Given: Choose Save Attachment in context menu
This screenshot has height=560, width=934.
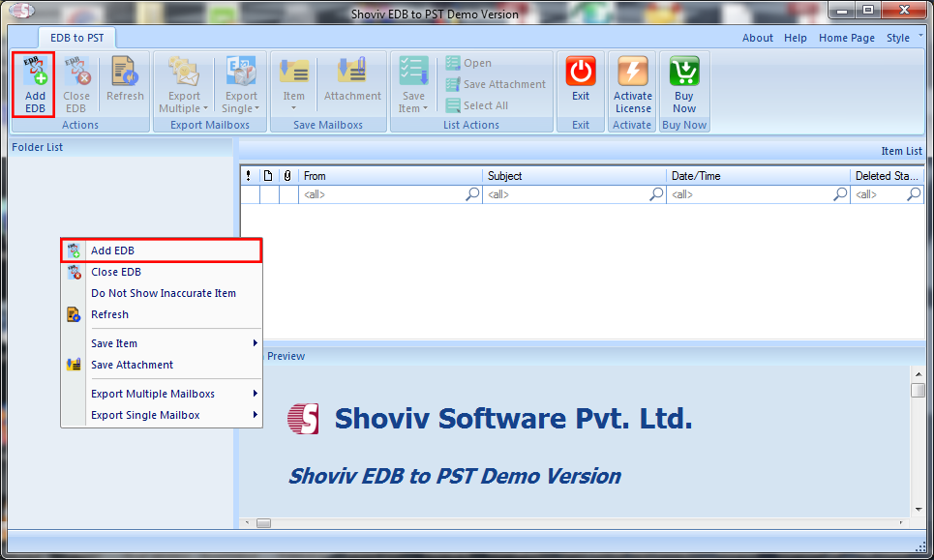Looking at the screenshot, I should tap(162, 365).
